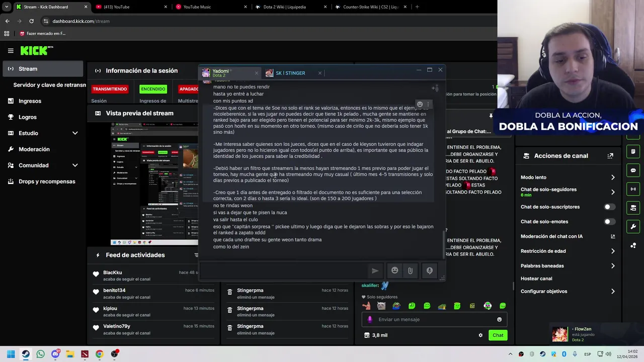Add reaction to the highlighted Steam message

(420, 104)
